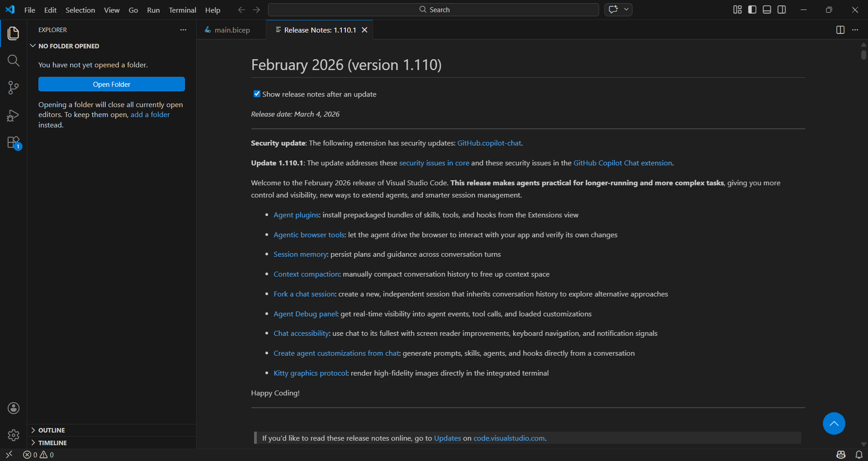The image size is (868, 461).
Task: Follow the security issues in core link
Action: [x=434, y=163]
